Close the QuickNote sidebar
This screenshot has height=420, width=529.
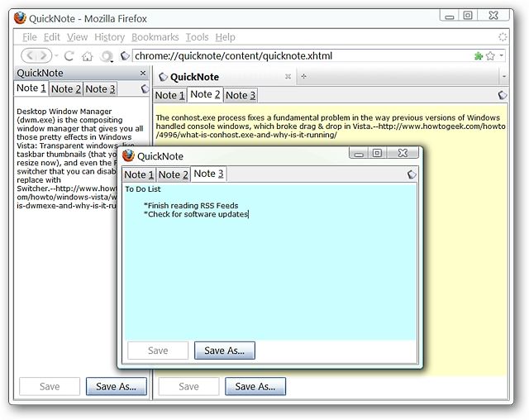click(143, 73)
